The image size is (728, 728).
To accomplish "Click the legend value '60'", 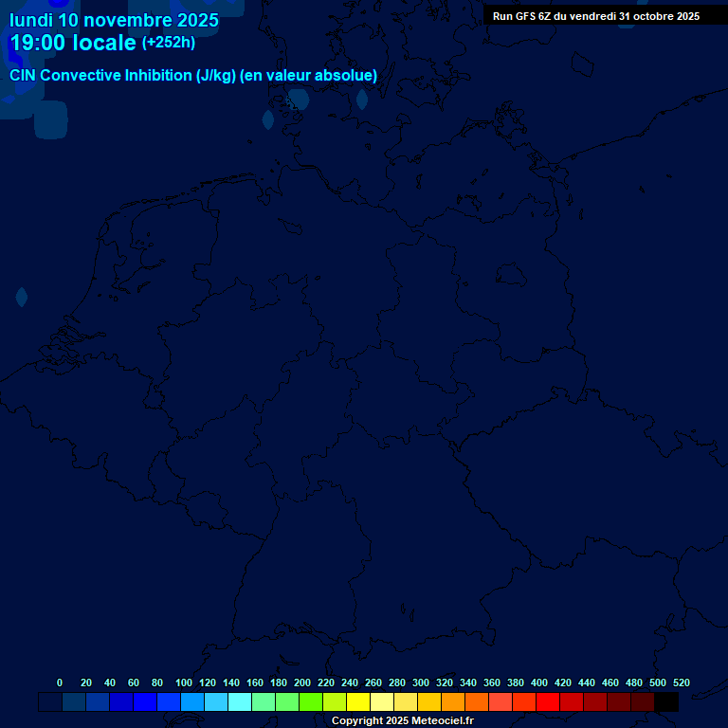I will [134, 682].
